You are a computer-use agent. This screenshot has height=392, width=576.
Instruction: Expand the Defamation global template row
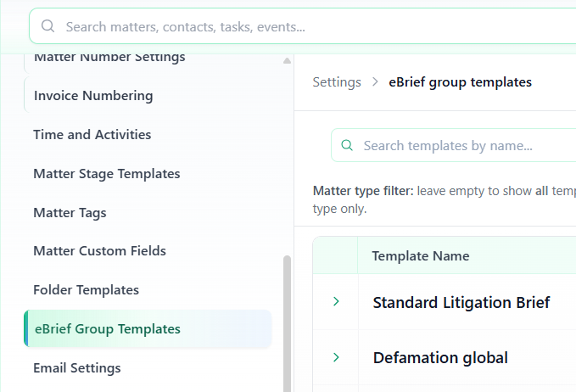pos(336,357)
